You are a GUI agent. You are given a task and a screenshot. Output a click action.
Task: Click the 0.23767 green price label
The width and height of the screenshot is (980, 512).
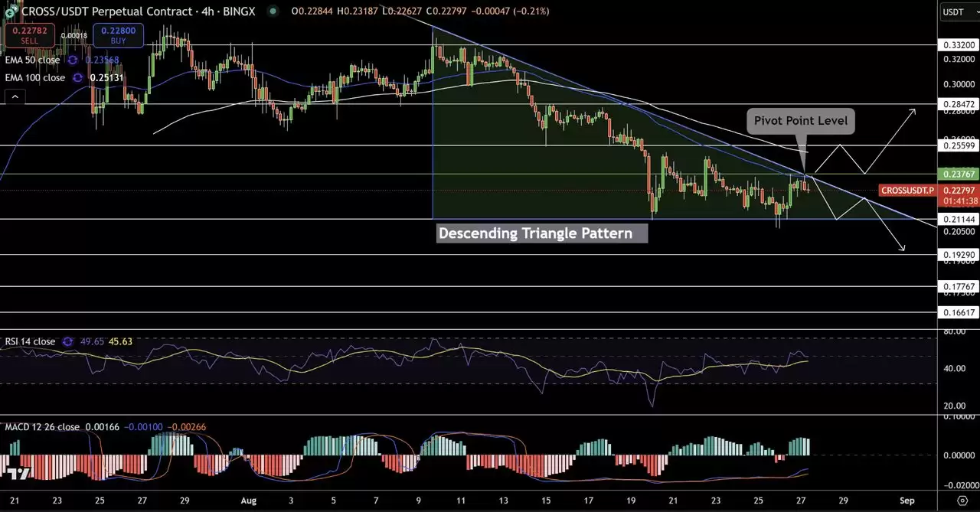tap(958, 174)
